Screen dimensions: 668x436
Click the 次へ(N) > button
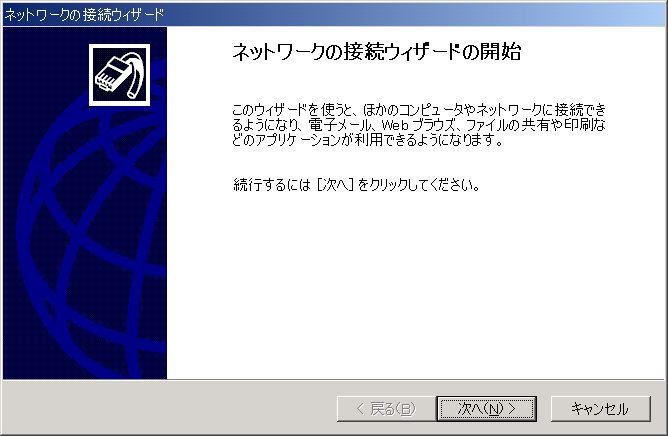coord(486,409)
